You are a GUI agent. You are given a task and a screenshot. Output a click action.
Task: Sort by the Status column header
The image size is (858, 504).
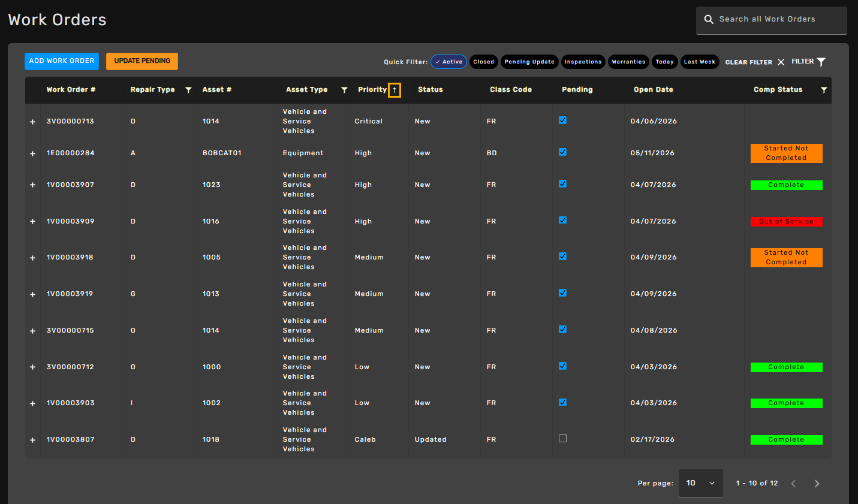(x=430, y=90)
